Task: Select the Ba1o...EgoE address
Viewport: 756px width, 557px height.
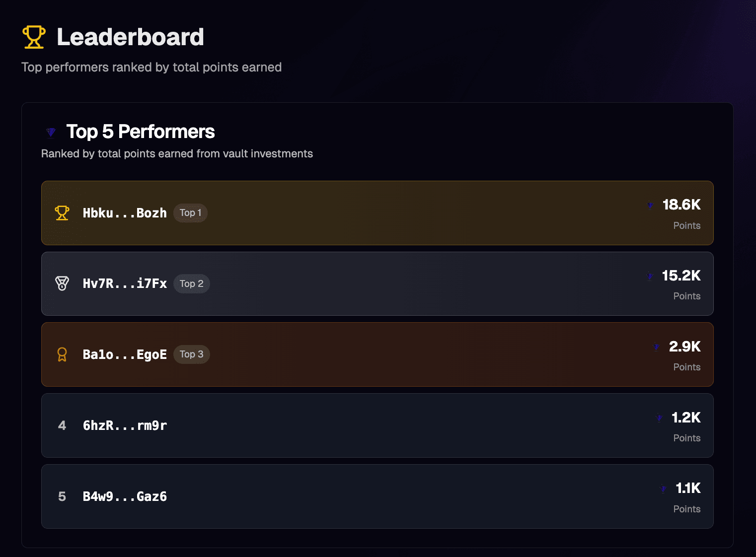Action: (125, 354)
